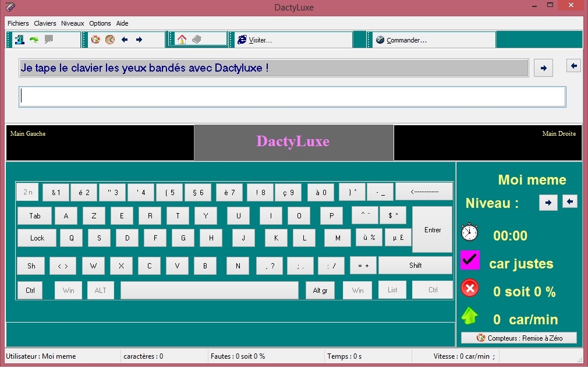Click the M key on virtual keyboard

338,238
